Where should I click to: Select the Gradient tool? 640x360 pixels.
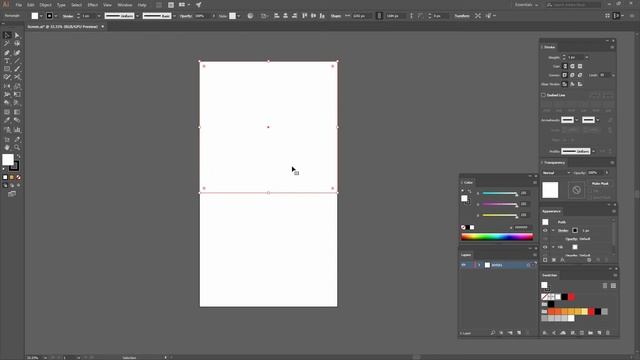[x=17, y=112]
